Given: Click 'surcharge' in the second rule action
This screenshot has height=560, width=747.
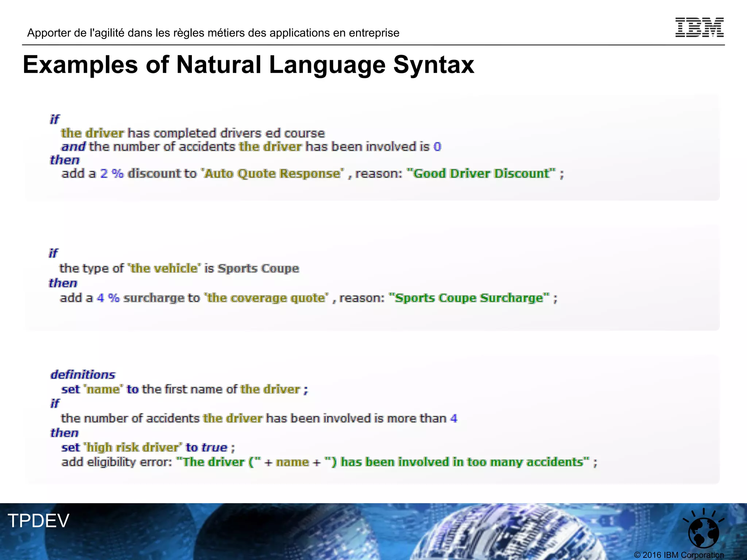Looking at the screenshot, I should click(154, 298).
